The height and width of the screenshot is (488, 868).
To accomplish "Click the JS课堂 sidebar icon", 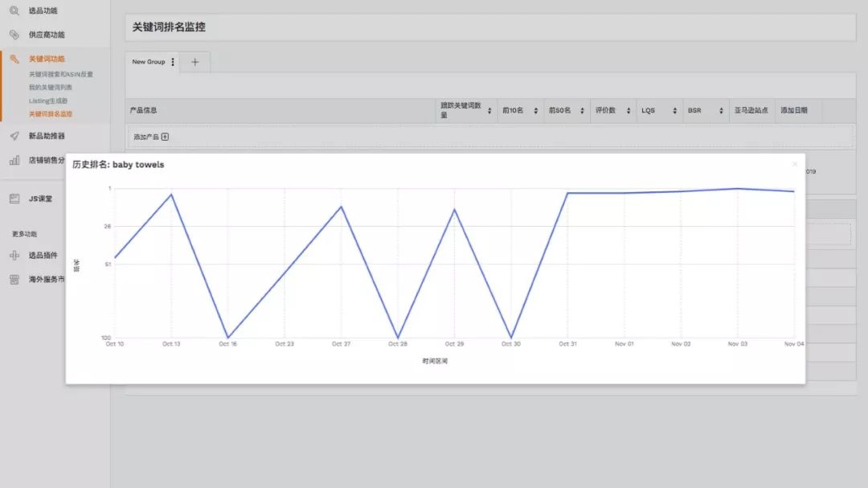I will click(x=14, y=199).
